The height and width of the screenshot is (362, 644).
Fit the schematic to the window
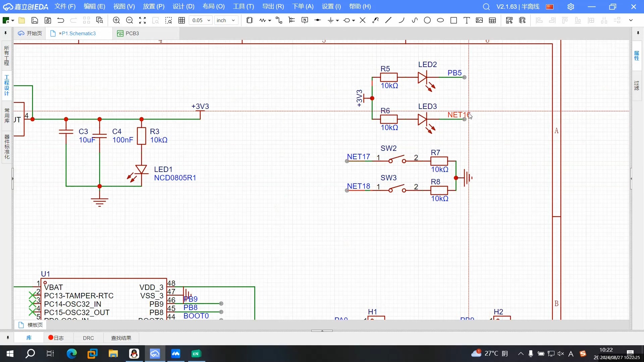click(143, 20)
